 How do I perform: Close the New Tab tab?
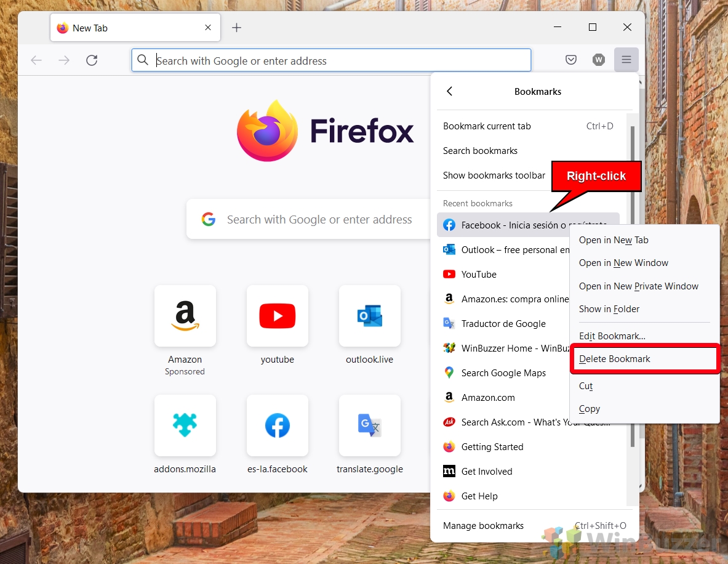click(x=208, y=28)
